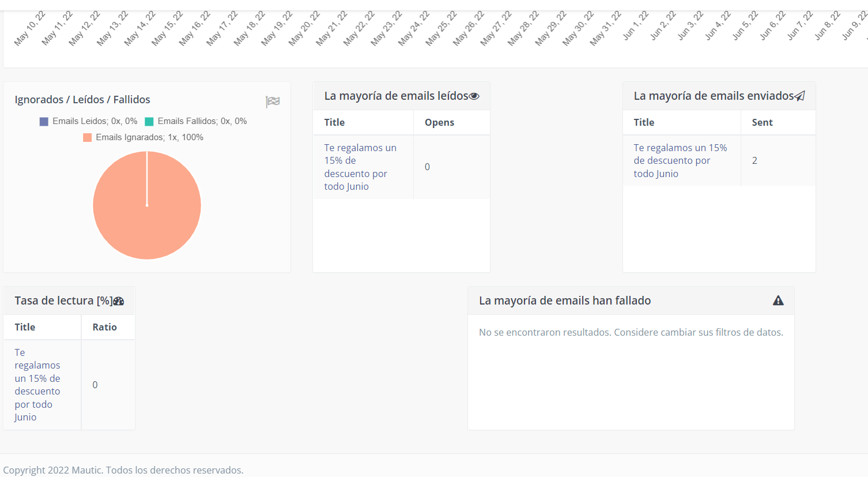This screenshot has width=868, height=477.
Task: Click the May 10, 22 axis label
Action: [29, 28]
